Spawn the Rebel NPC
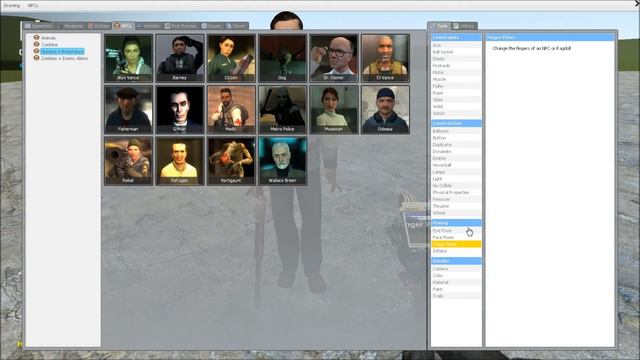Viewport: 640px width, 360px height. coord(129,161)
